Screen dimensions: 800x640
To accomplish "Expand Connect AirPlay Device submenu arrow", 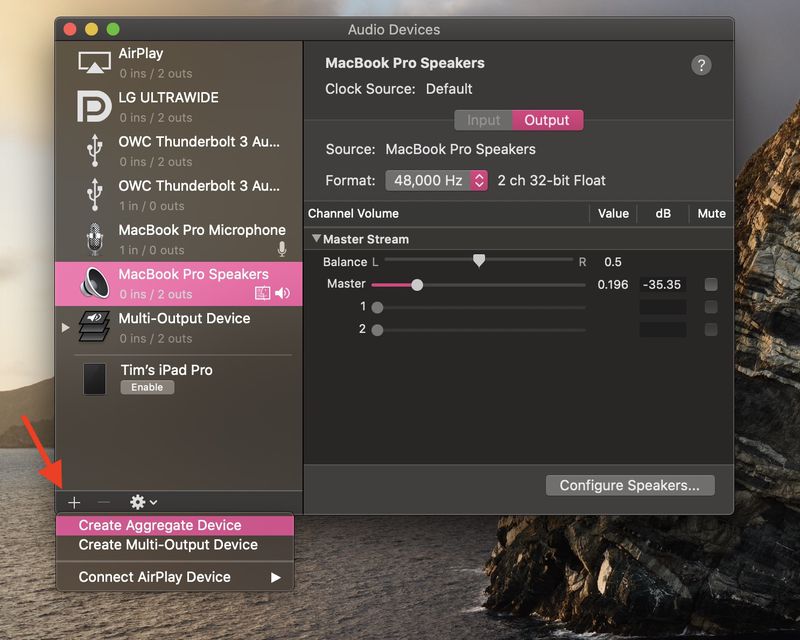I will coord(276,577).
